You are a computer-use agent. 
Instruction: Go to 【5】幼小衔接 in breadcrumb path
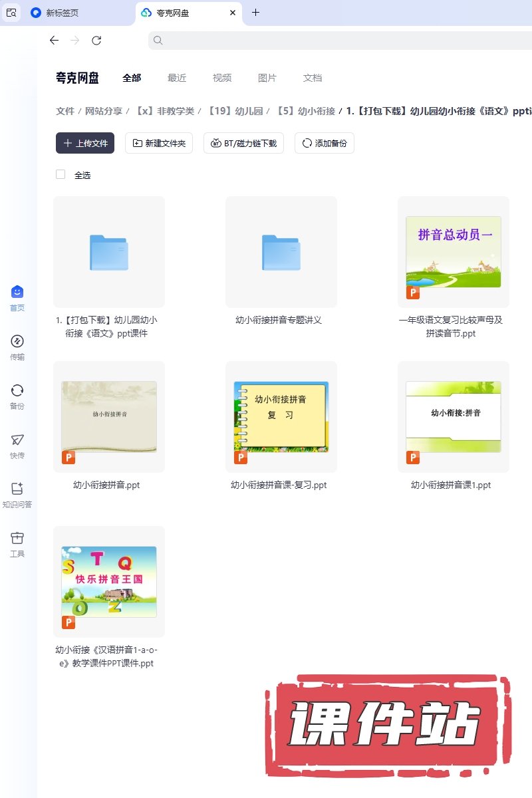[305, 111]
